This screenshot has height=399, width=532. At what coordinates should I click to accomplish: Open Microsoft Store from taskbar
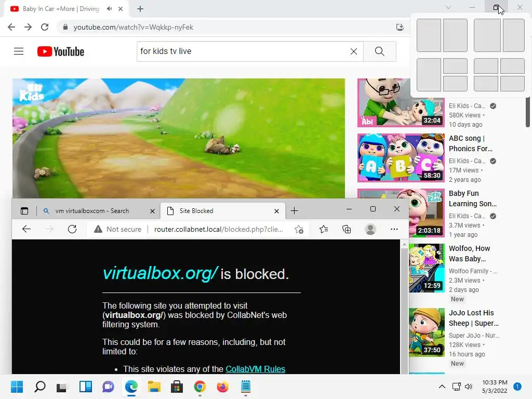(x=177, y=387)
